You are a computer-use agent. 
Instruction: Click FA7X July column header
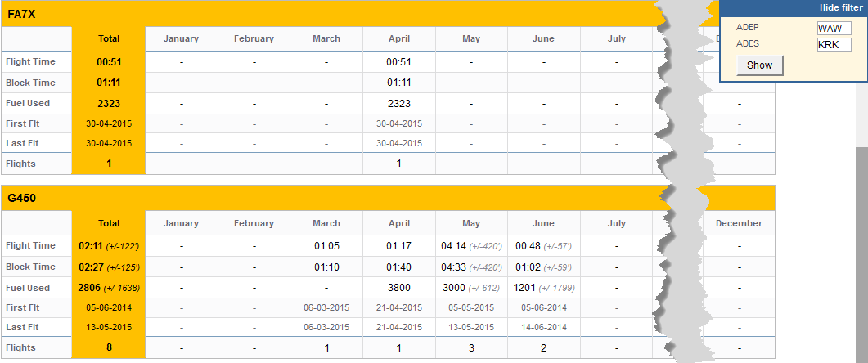[616, 38]
